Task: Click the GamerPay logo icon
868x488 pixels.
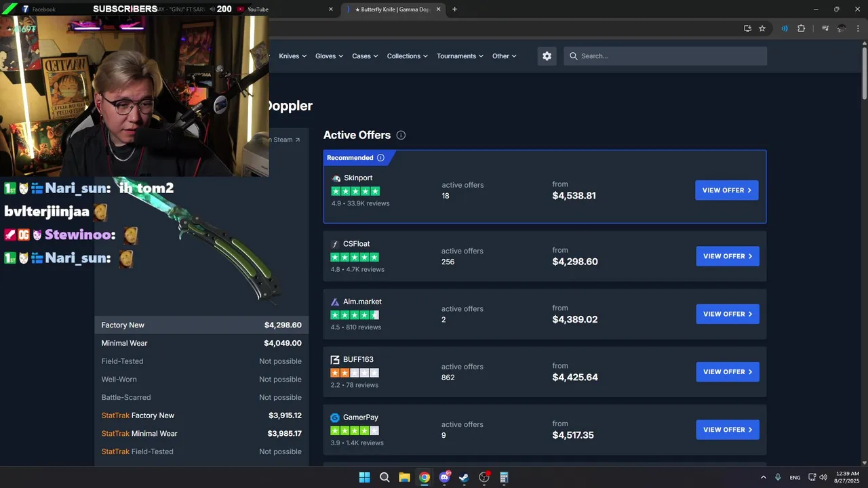Action: (x=335, y=418)
